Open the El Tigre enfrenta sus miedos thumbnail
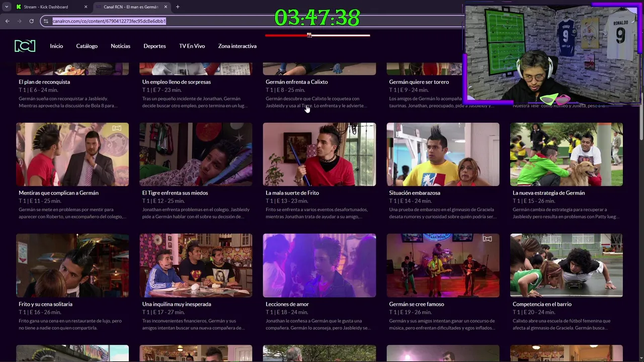The width and height of the screenshot is (644, 362). pos(196,154)
